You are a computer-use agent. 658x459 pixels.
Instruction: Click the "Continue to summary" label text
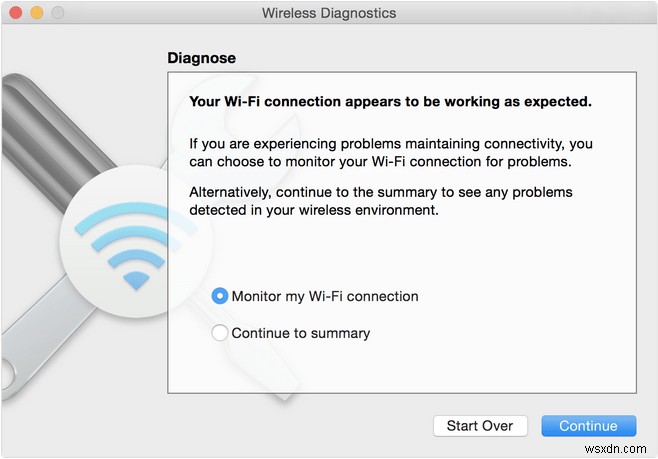pyautogui.click(x=301, y=333)
